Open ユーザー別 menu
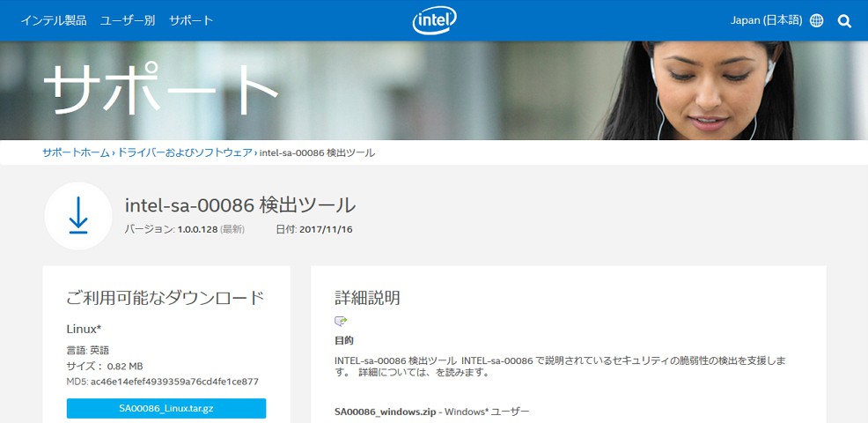The height and width of the screenshot is (423, 868). 128,20
